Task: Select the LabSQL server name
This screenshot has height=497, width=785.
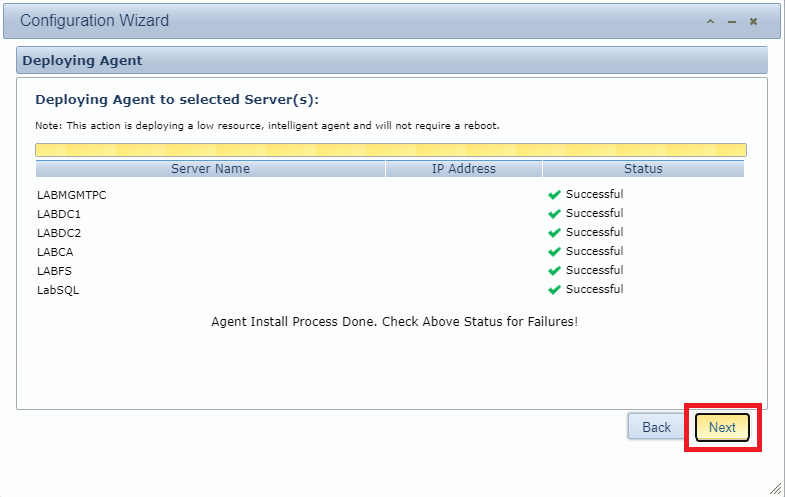Action: click(57, 291)
